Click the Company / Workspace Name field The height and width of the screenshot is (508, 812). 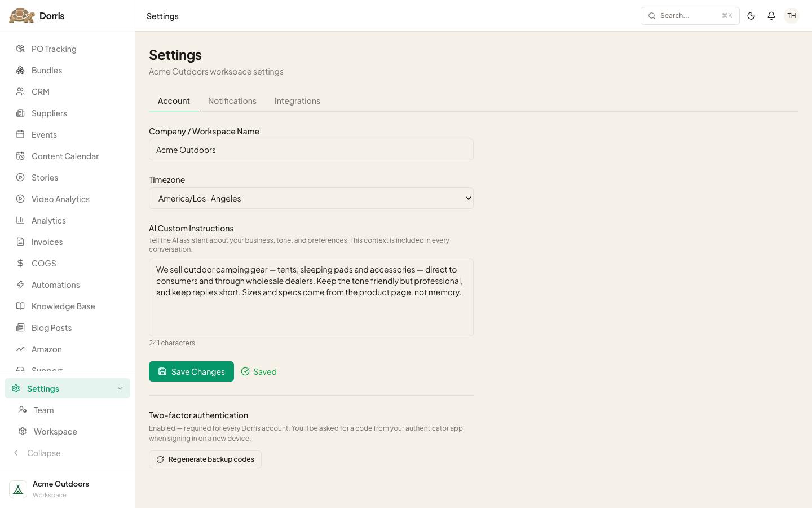pos(311,150)
